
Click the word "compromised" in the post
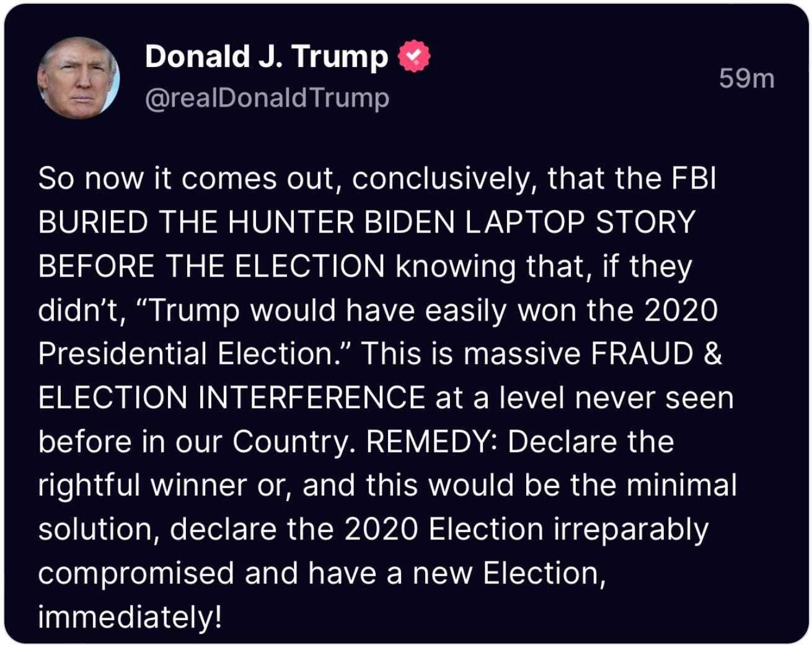click(x=136, y=573)
